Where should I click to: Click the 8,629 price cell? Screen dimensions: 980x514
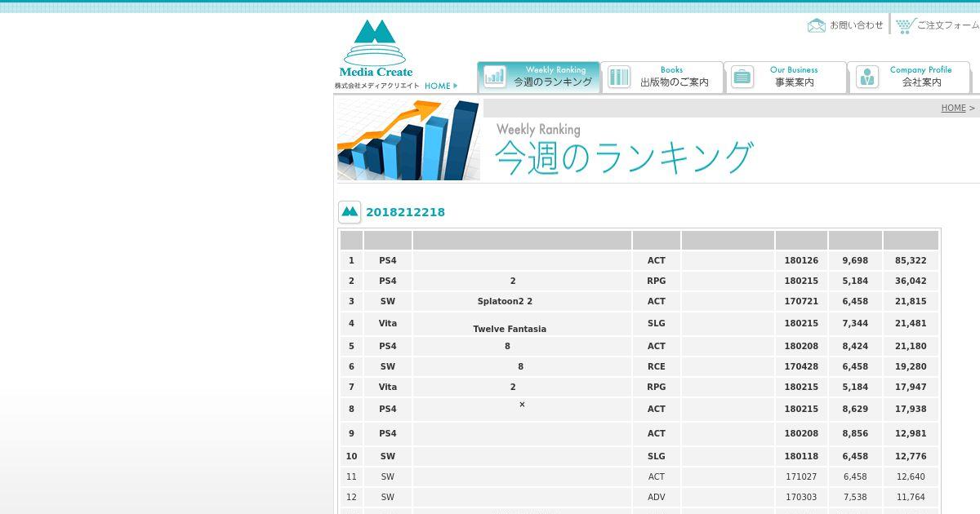coord(855,409)
